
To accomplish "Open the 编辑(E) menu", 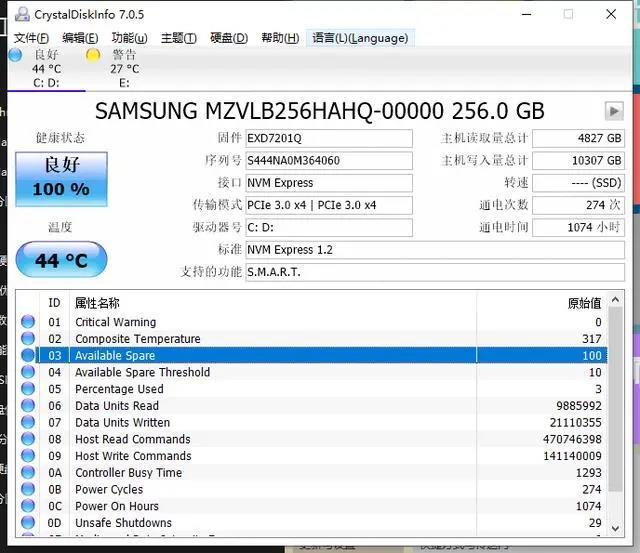I will pos(80,38).
